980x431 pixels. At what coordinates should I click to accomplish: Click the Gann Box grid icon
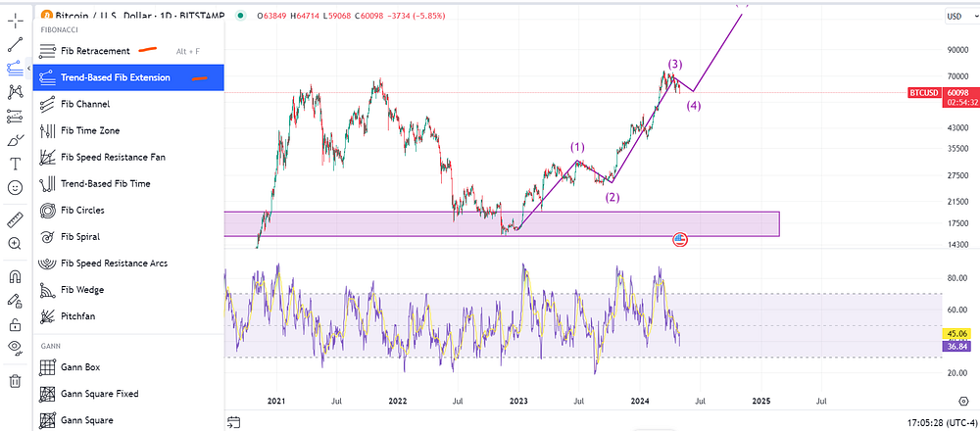(47, 367)
